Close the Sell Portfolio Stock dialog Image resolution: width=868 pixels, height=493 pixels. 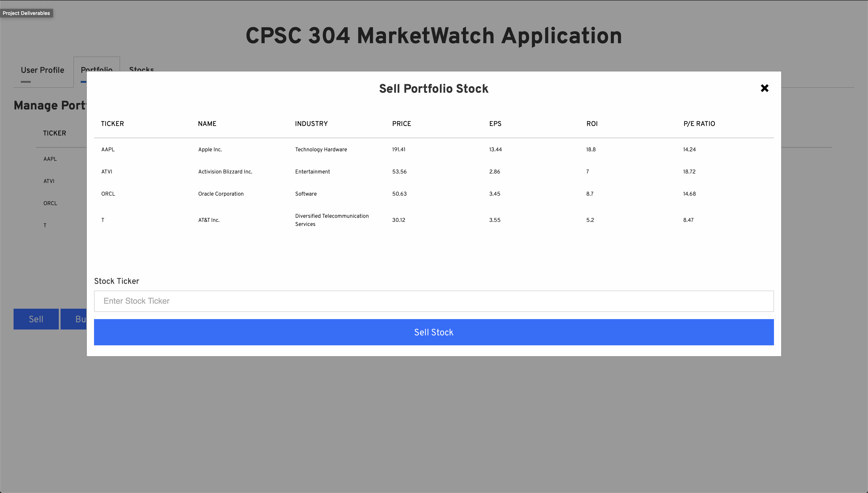pos(764,88)
